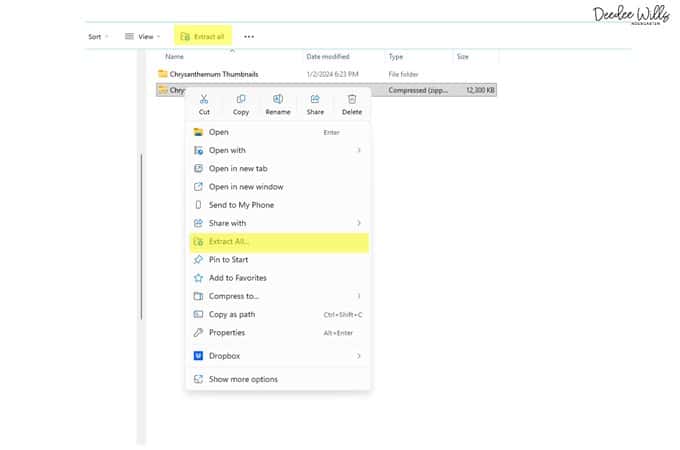Image resolution: width=680 pixels, height=450 pixels.
Task: Expand the Compress to submenu
Action: [279, 296]
